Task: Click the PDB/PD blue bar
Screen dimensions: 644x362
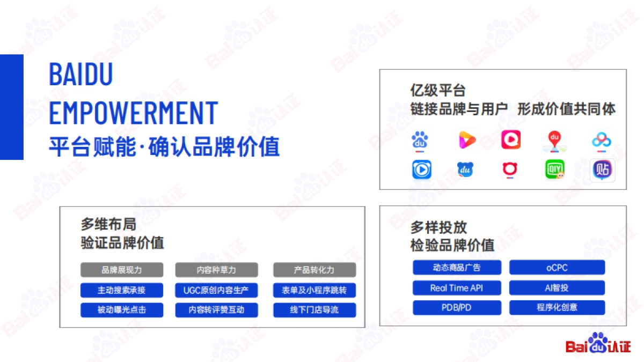Action: [x=457, y=307]
